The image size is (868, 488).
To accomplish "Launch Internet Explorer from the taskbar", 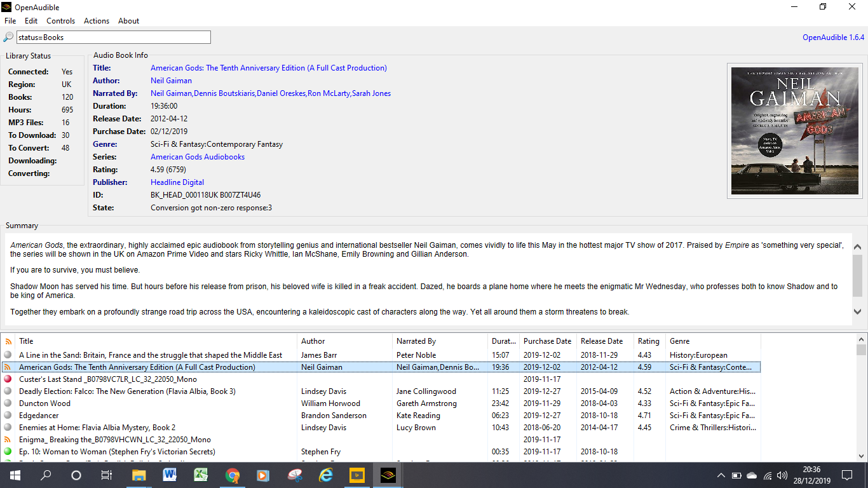I will [325, 475].
